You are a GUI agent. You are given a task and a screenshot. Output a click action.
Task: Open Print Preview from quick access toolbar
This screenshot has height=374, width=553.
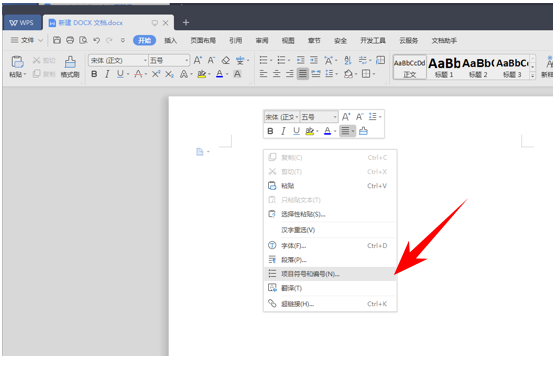coord(83,40)
